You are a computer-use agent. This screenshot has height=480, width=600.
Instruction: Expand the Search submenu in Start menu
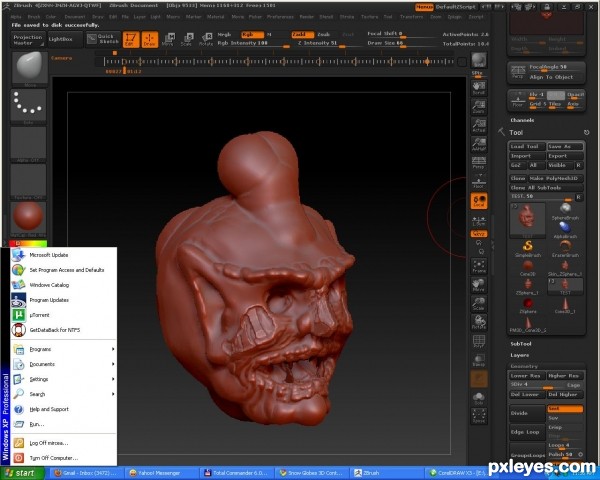point(64,394)
